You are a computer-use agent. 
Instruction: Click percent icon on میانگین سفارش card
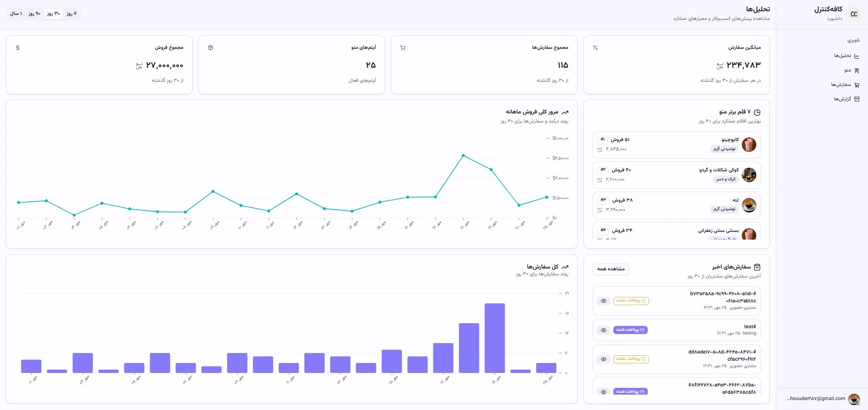click(x=595, y=47)
